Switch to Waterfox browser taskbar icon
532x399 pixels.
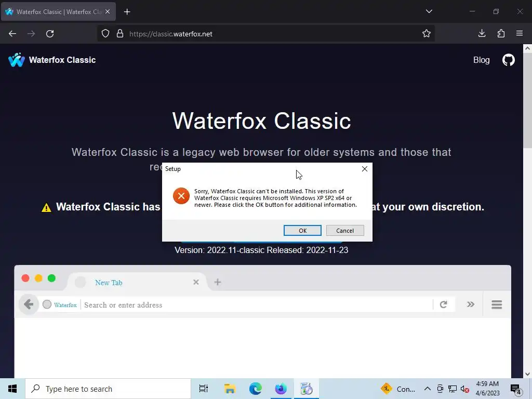click(x=281, y=389)
